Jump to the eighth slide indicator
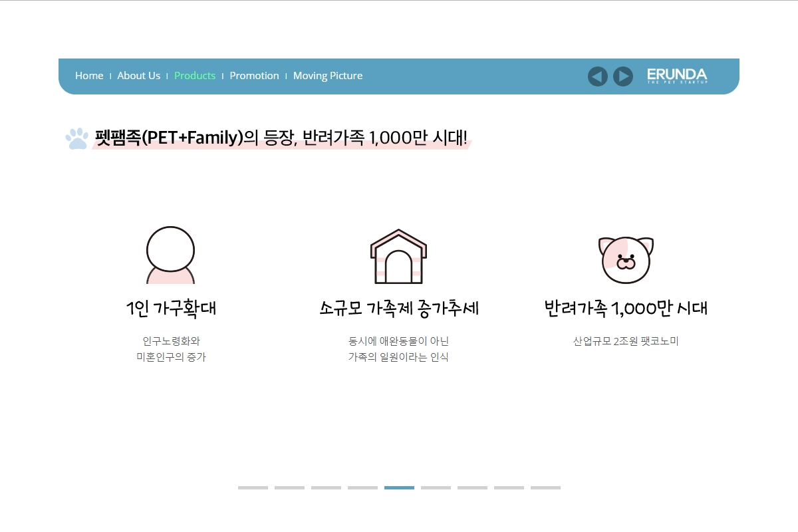This screenshot has height=532, width=798. tap(509, 487)
